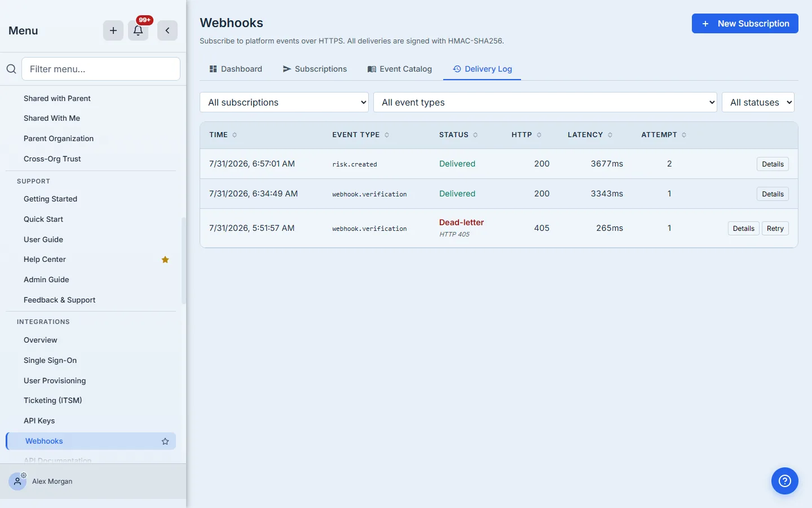Click 7/31/2026, 6:34:49 AM timestamp
The width and height of the screenshot is (812, 508).
point(253,194)
